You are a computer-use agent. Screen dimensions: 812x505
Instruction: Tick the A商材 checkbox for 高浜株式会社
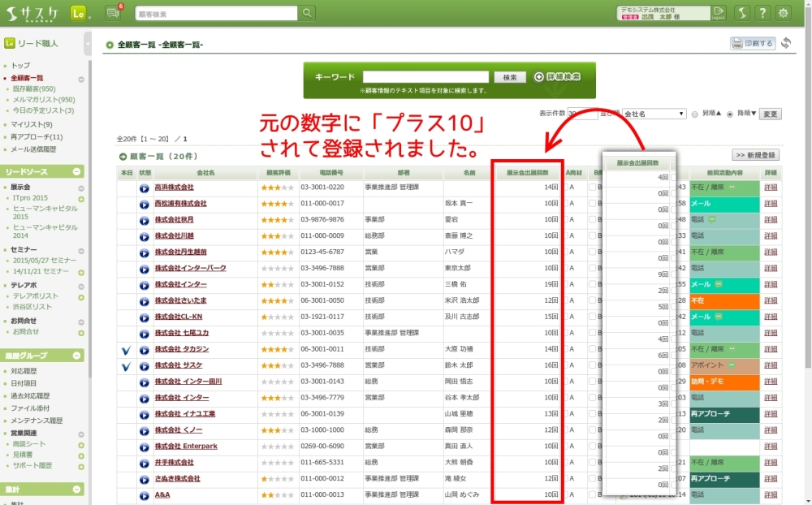coord(566,188)
